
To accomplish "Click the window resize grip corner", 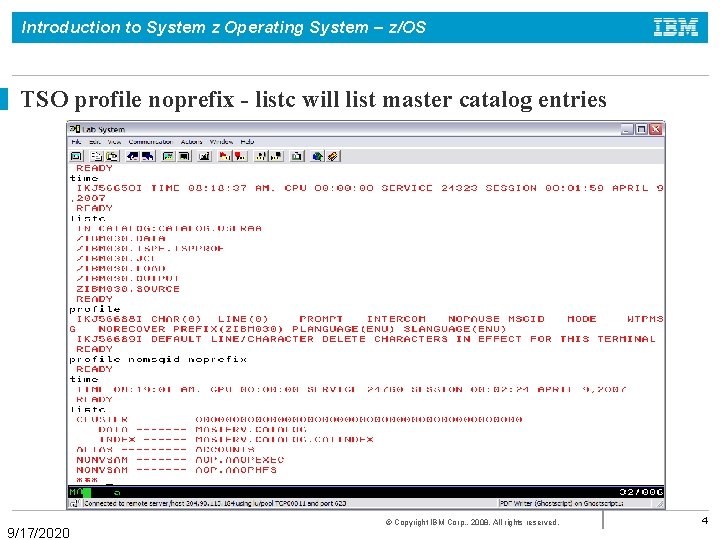I will [660, 504].
